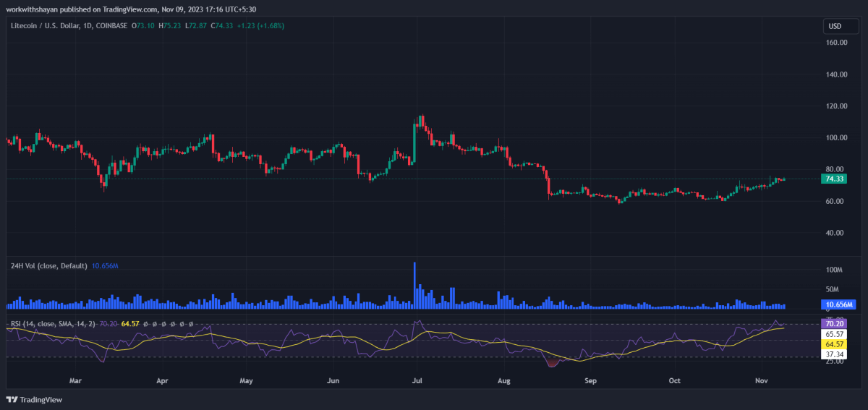This screenshot has width=868, height=410.
Task: Click the white 65.57 RSI axis label
Action: point(835,335)
